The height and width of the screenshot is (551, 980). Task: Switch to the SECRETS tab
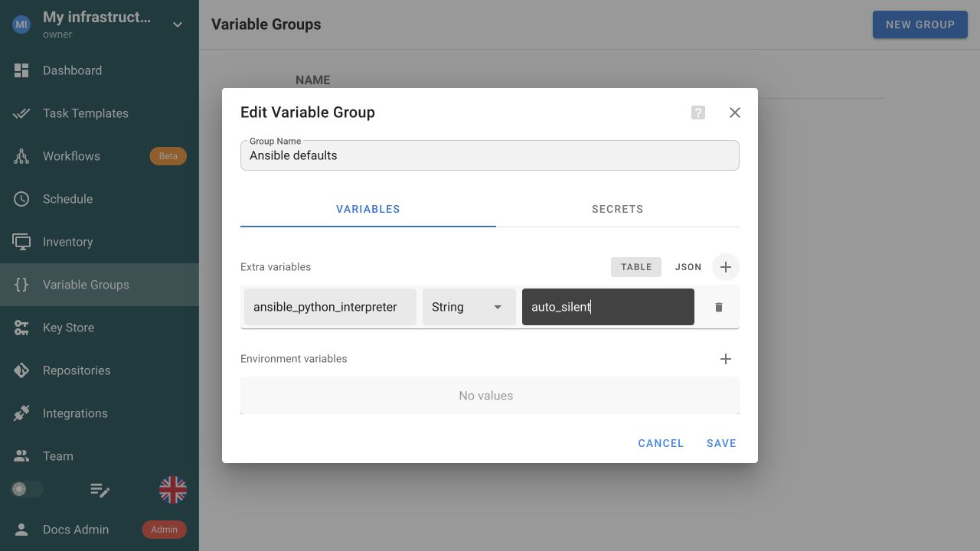pos(618,209)
